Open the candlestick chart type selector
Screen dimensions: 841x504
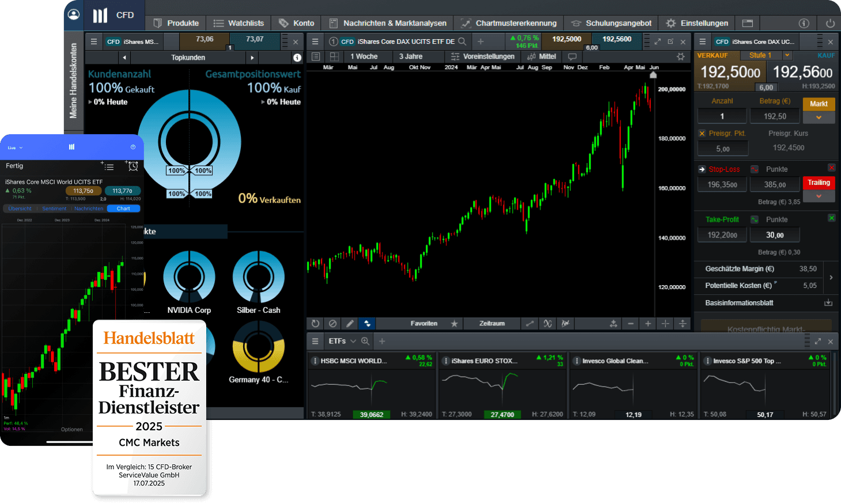pyautogui.click(x=367, y=323)
